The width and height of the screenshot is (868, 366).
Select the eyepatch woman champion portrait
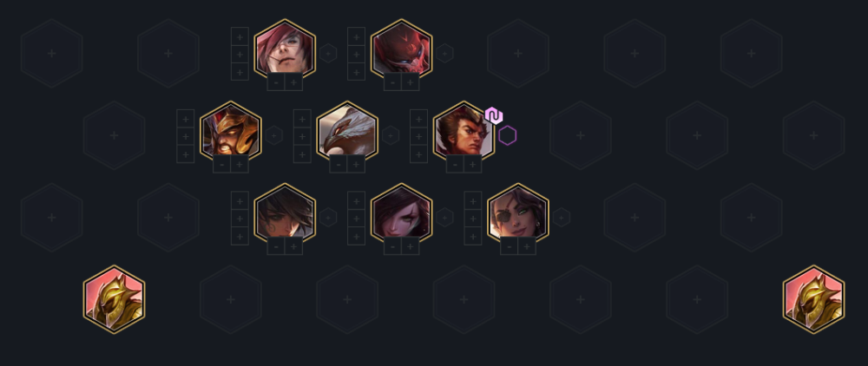tap(518, 213)
